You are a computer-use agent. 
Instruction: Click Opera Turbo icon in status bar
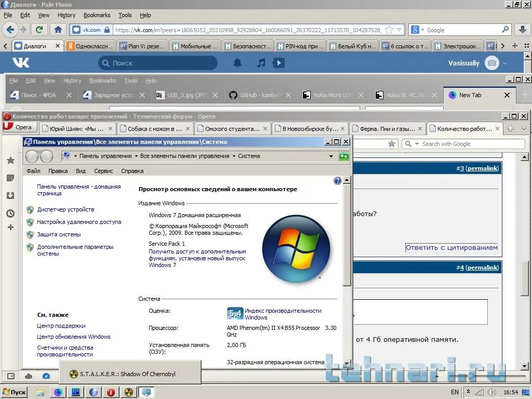click(x=46, y=376)
